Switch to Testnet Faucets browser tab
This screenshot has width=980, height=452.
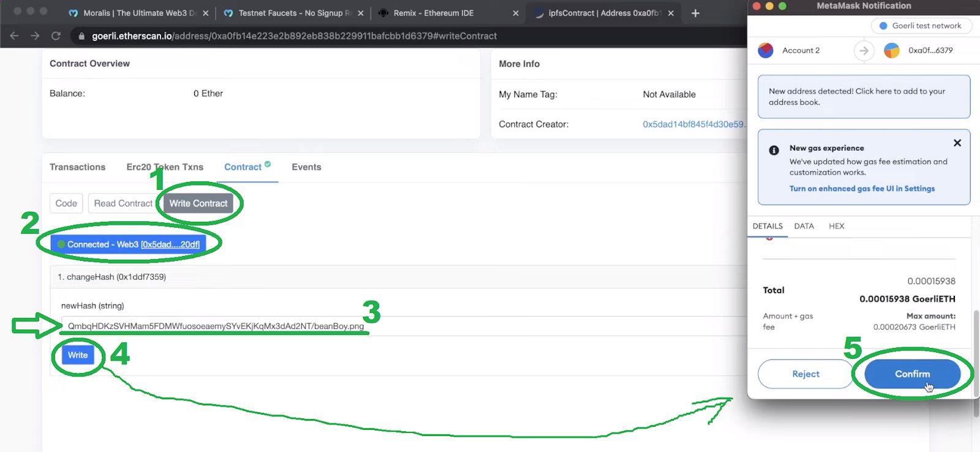(x=293, y=13)
